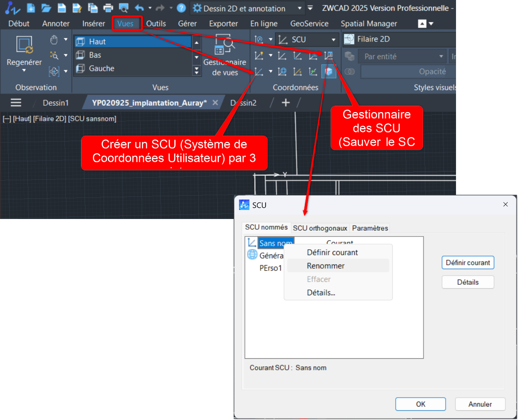The width and height of the screenshot is (518, 420).
Task: Open the SCU dropdown list
Action: click(333, 40)
